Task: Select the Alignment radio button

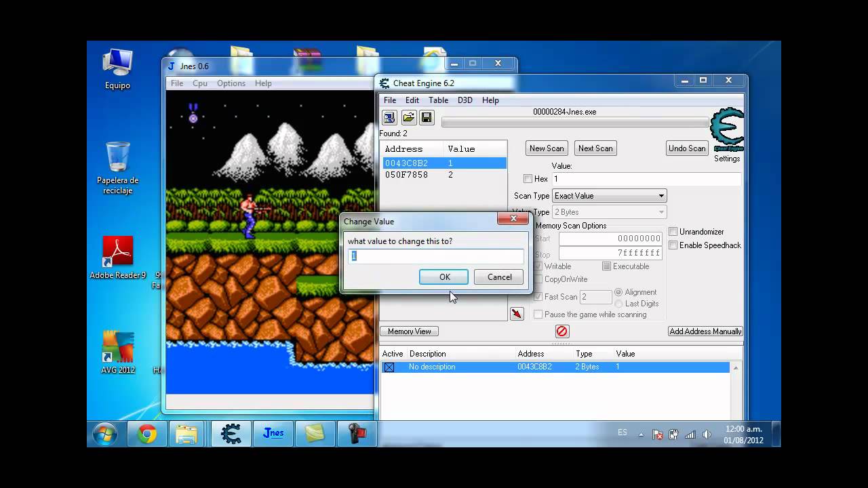Action: tap(618, 292)
